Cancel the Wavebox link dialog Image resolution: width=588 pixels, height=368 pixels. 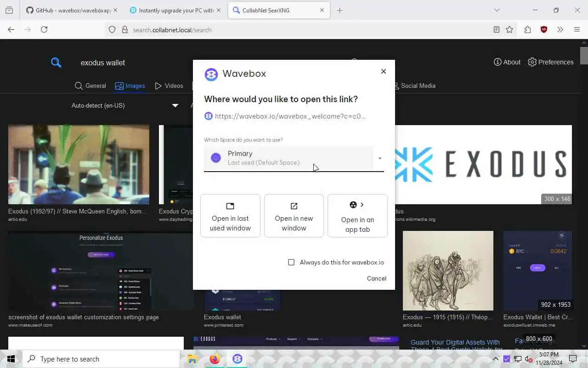pyautogui.click(x=377, y=278)
